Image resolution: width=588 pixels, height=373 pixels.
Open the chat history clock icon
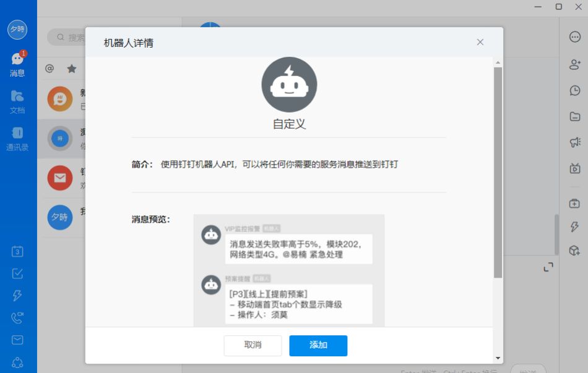pyautogui.click(x=575, y=90)
